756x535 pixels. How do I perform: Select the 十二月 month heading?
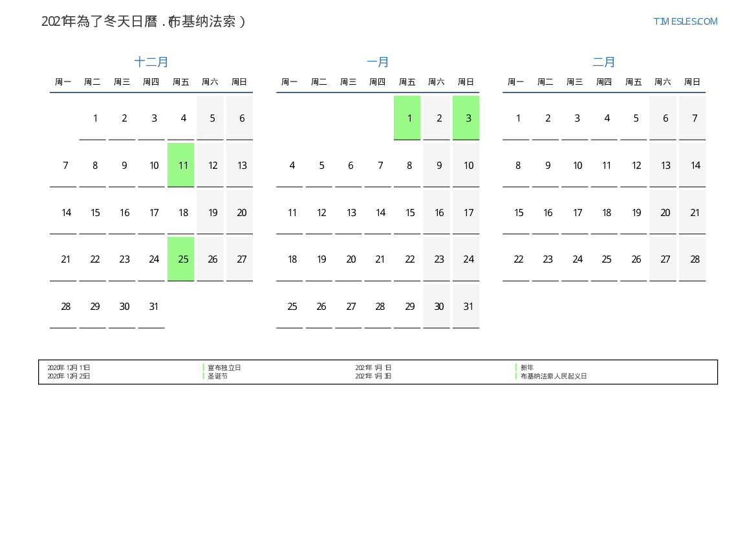tap(151, 62)
